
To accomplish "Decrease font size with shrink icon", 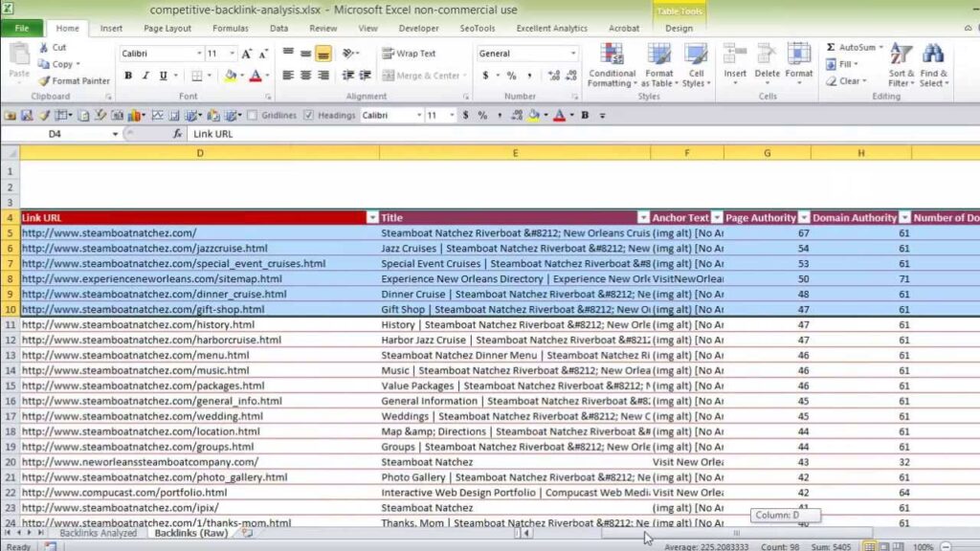I will point(263,54).
